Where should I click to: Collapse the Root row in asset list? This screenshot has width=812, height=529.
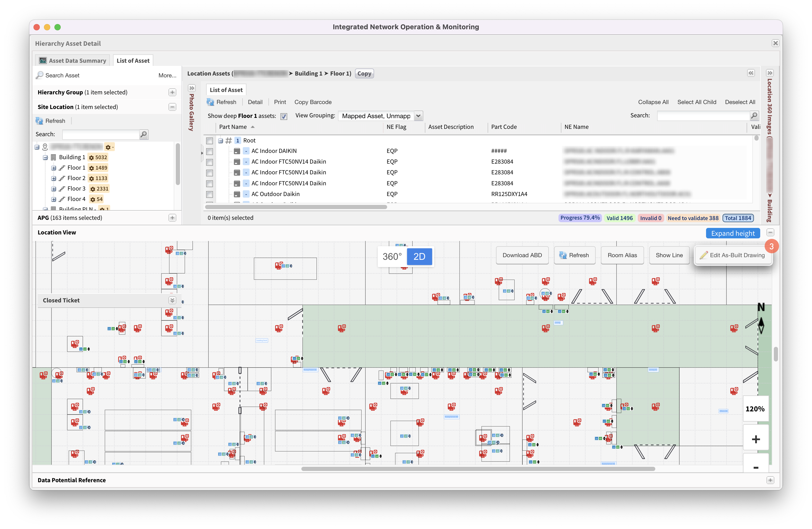tap(221, 140)
